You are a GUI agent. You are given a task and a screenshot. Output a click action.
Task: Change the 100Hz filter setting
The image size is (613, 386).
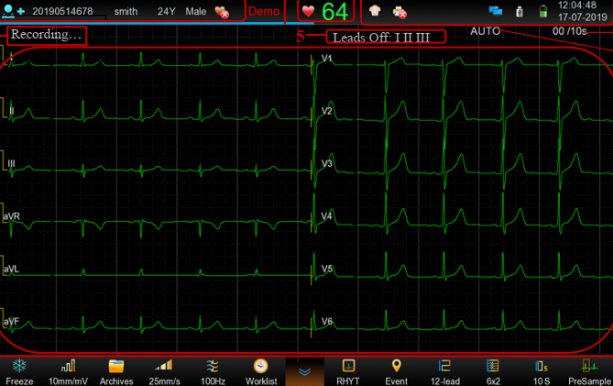pos(213,372)
